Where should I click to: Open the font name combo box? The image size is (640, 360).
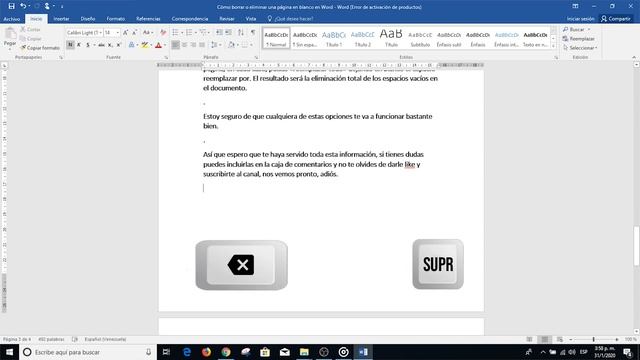coord(84,32)
